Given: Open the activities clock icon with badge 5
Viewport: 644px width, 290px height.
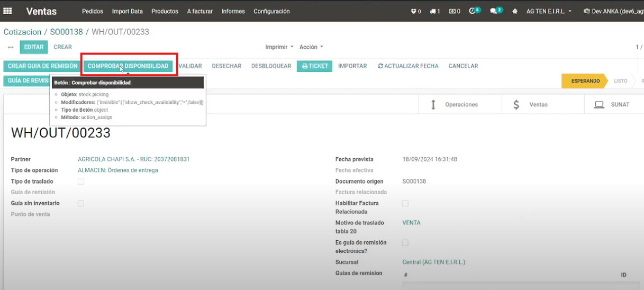Looking at the screenshot, I should point(475,11).
